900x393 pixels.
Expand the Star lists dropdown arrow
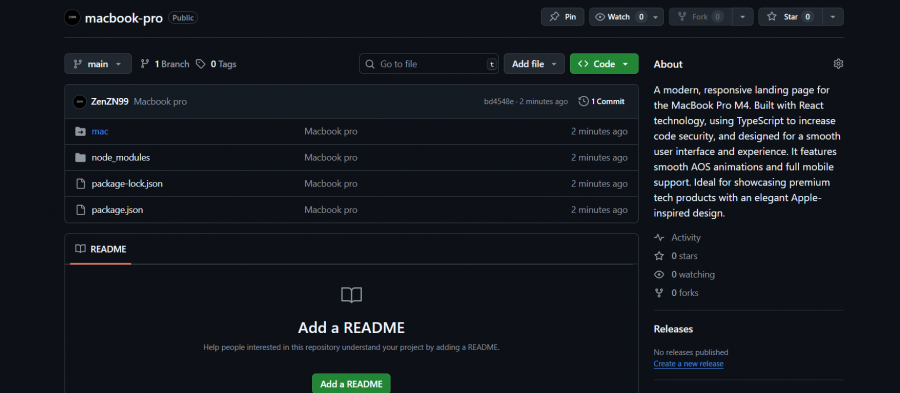tap(833, 17)
